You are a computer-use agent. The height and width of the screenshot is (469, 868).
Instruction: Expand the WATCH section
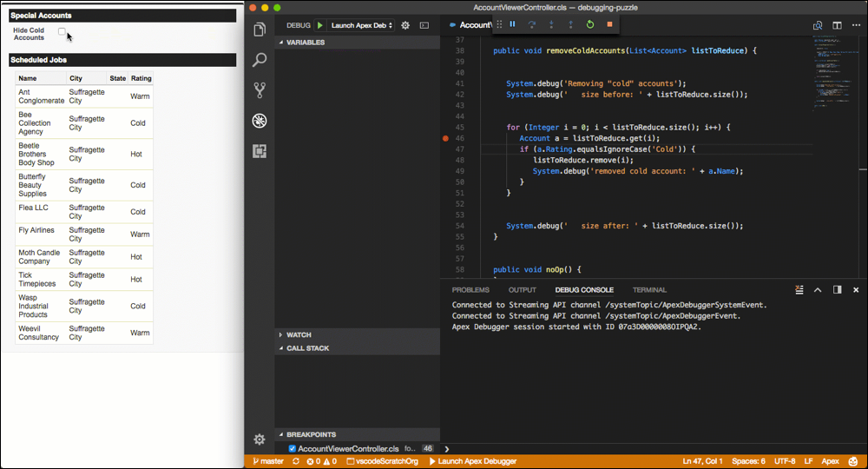[358, 334]
